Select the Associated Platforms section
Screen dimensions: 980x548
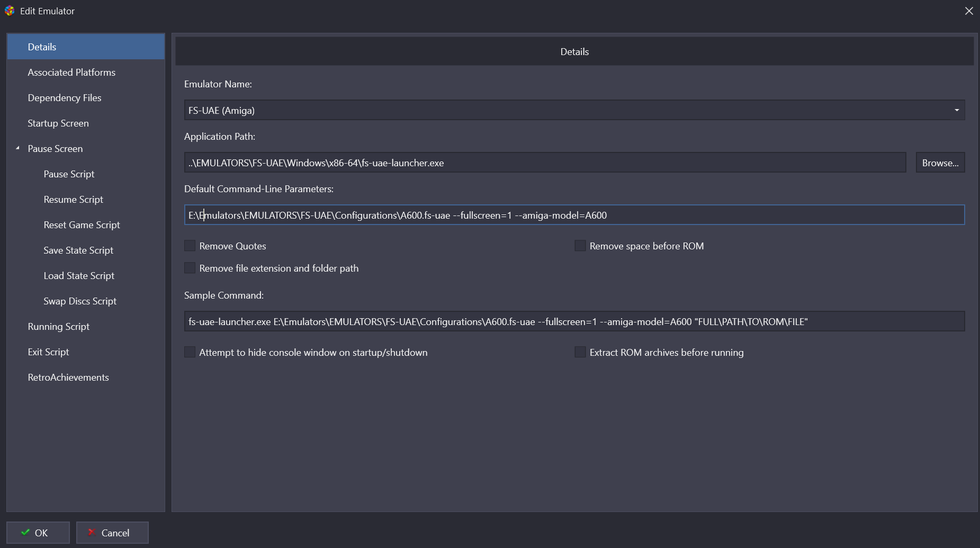(x=71, y=73)
